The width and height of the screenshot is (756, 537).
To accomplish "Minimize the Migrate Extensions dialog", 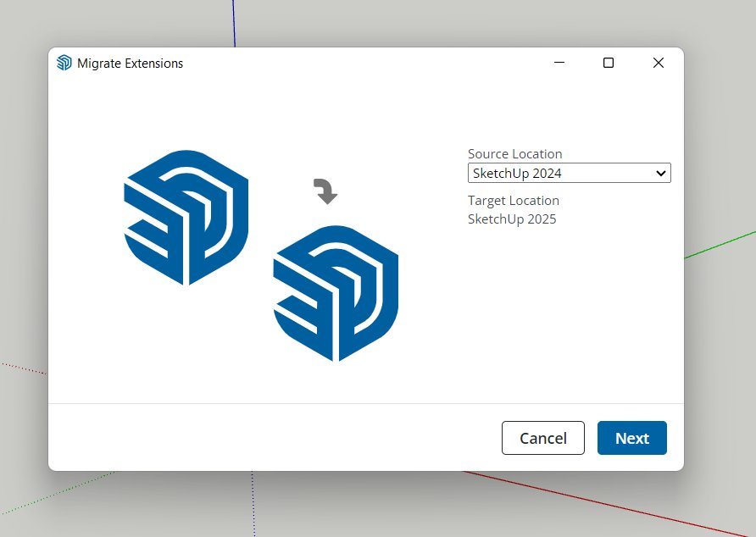I will point(559,63).
